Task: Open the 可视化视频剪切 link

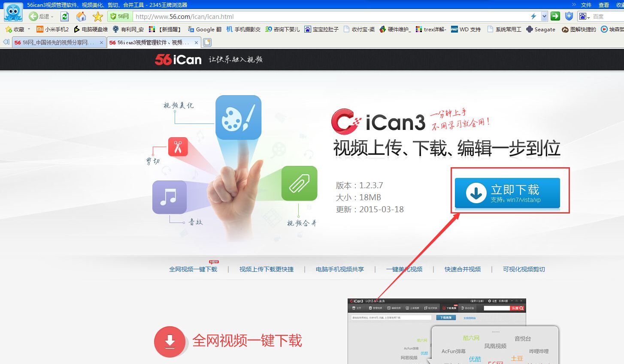Action: click(x=524, y=269)
